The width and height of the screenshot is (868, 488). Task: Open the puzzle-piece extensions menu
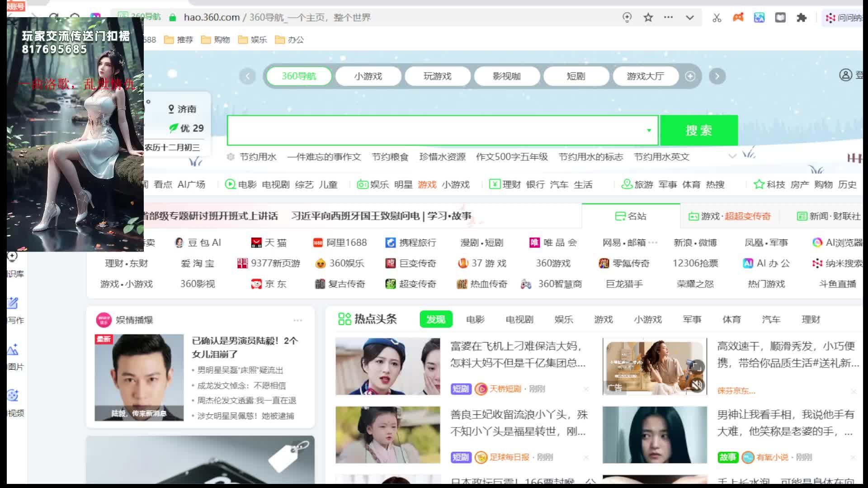[x=802, y=18]
